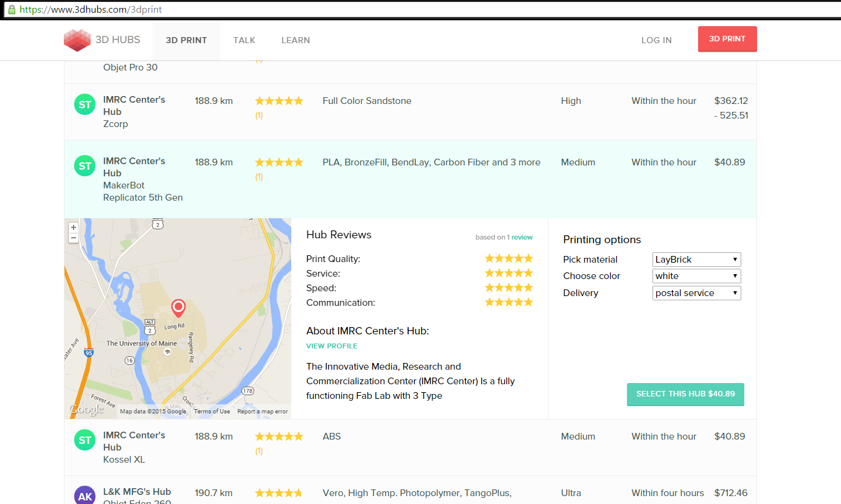Open VIEW PROFILE link for IMRC Center's Hub

click(x=332, y=346)
